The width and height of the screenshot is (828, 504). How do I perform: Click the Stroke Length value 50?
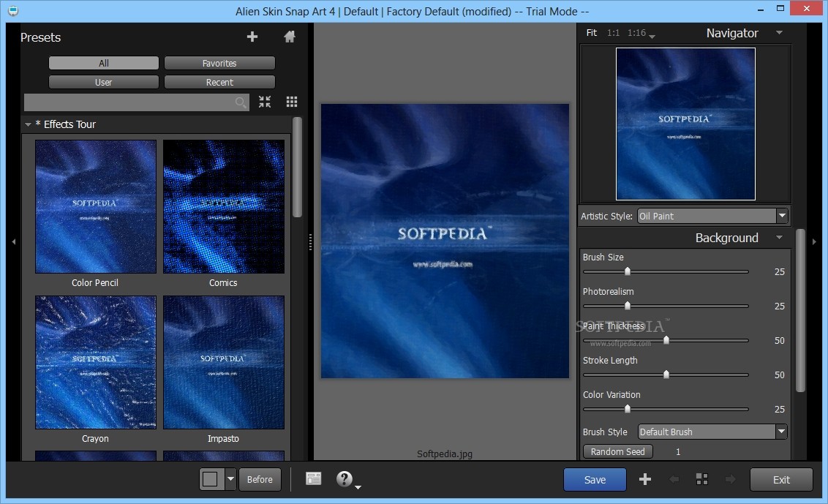coord(780,375)
